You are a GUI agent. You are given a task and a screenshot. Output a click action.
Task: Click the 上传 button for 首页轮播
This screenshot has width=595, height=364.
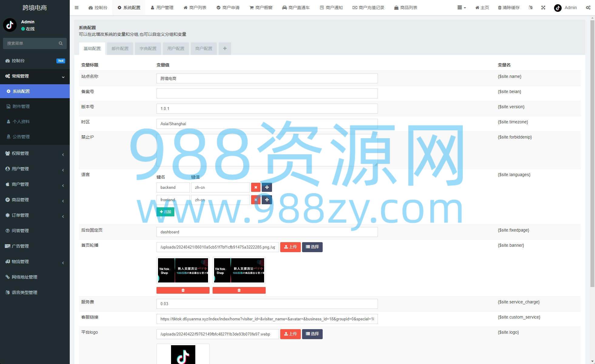[x=290, y=247]
